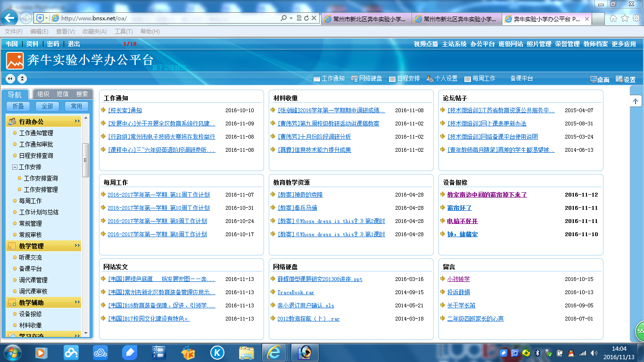Click the orange platform logo icon
The height and width of the screenshot is (362, 644).
coord(15,61)
